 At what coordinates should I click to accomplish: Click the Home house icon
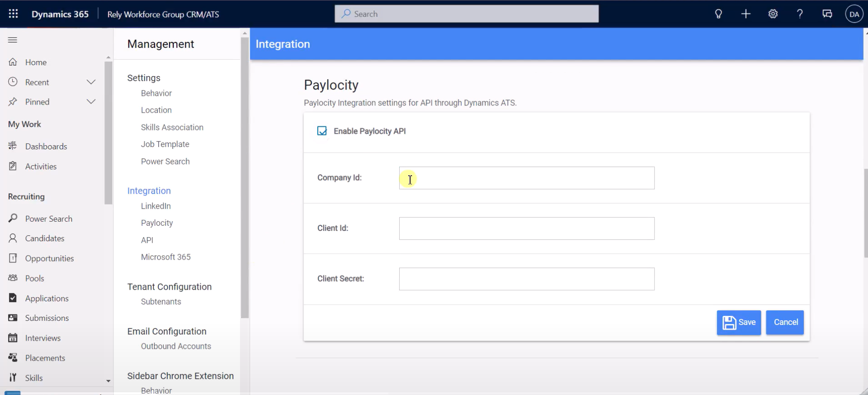[x=13, y=62]
